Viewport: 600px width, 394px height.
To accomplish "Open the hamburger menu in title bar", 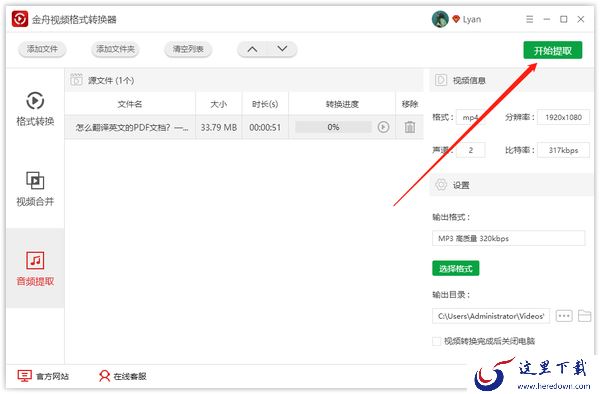I will coord(530,19).
